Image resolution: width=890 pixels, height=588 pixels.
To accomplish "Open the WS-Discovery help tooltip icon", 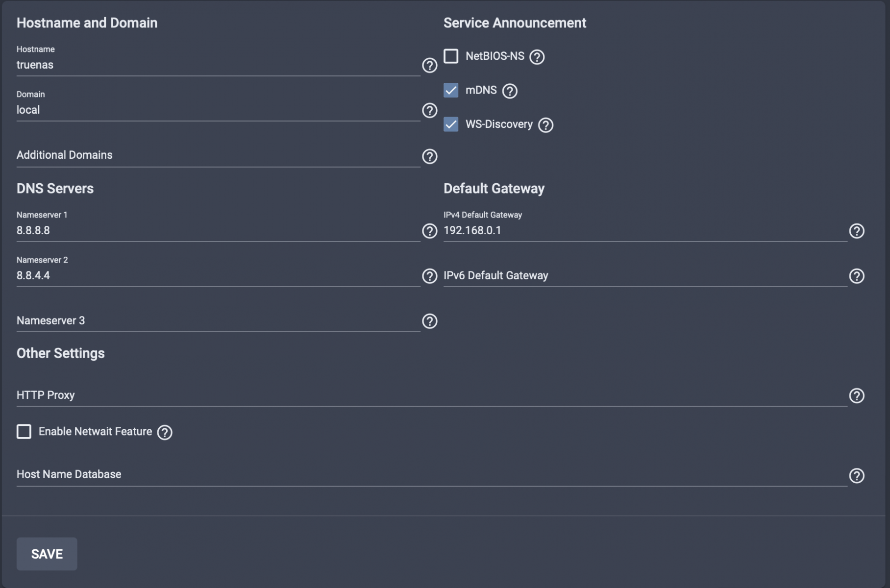I will pos(545,125).
